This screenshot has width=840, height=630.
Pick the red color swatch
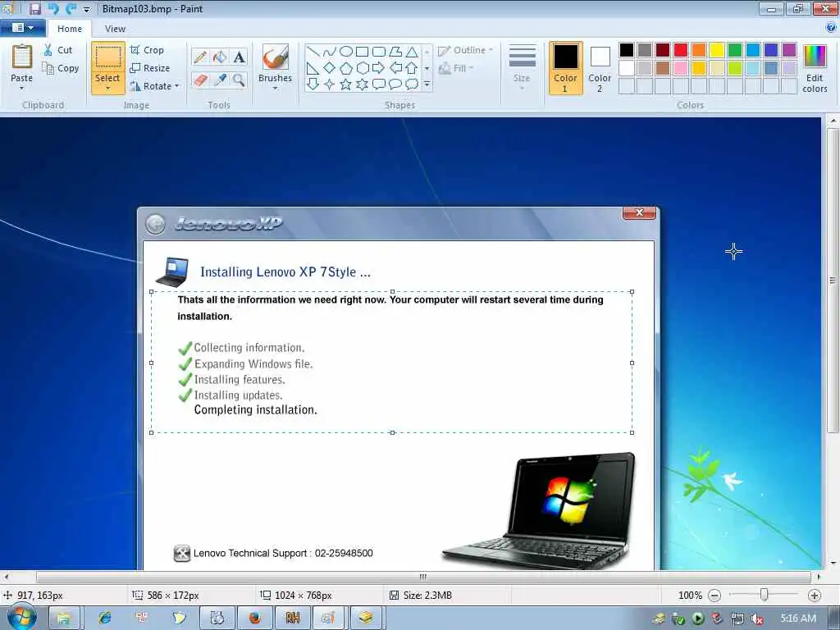click(x=680, y=50)
